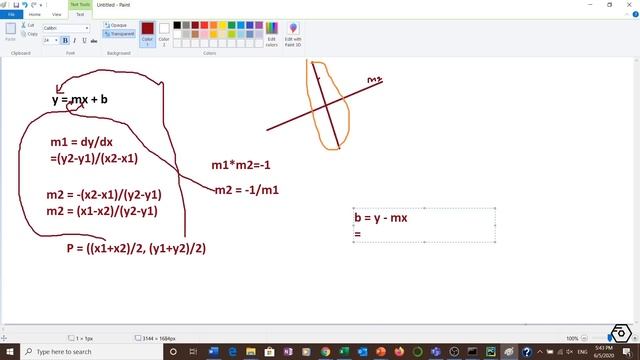Click the Paste button
This screenshot has width=640, height=360.
(11, 31)
